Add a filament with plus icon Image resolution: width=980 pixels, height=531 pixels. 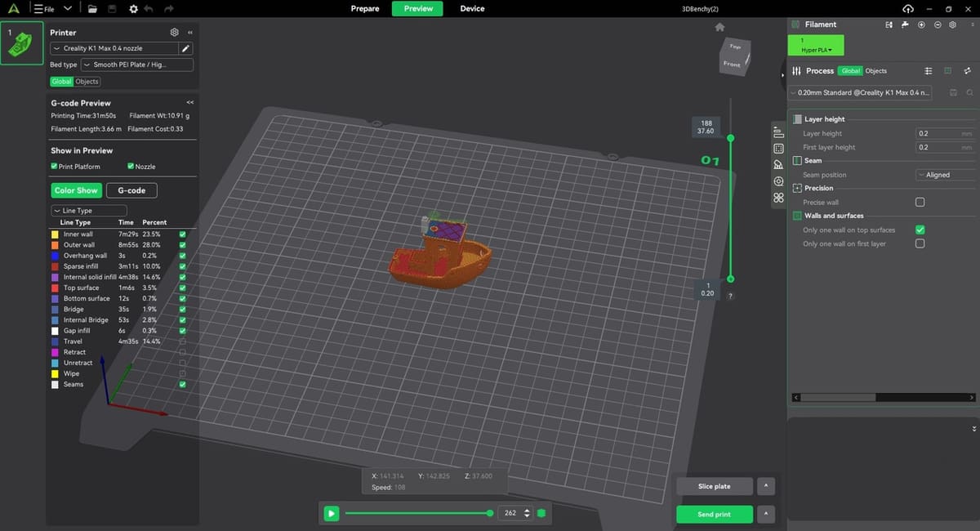click(921, 25)
